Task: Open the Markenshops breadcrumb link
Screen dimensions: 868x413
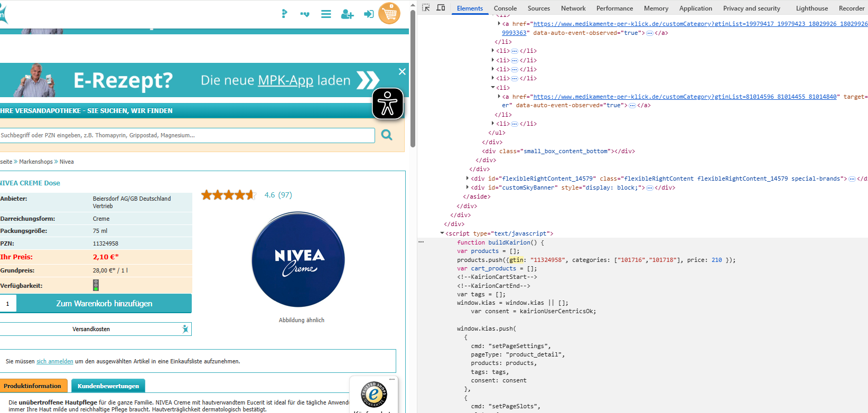Action: coord(36,162)
